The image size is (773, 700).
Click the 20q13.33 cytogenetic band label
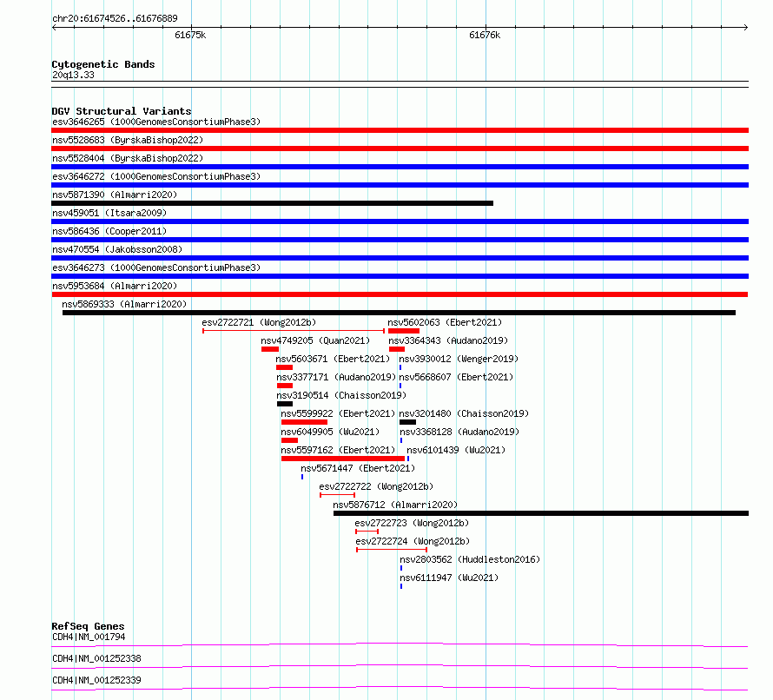[73, 75]
